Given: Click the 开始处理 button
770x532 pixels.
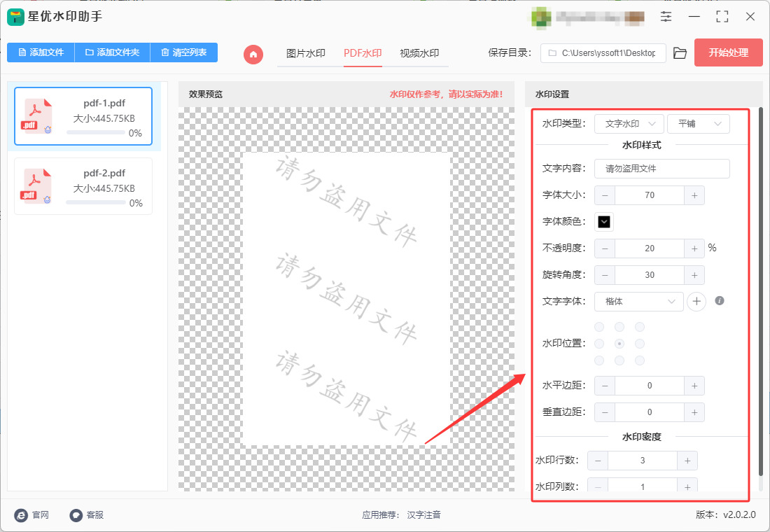Looking at the screenshot, I should coord(728,52).
